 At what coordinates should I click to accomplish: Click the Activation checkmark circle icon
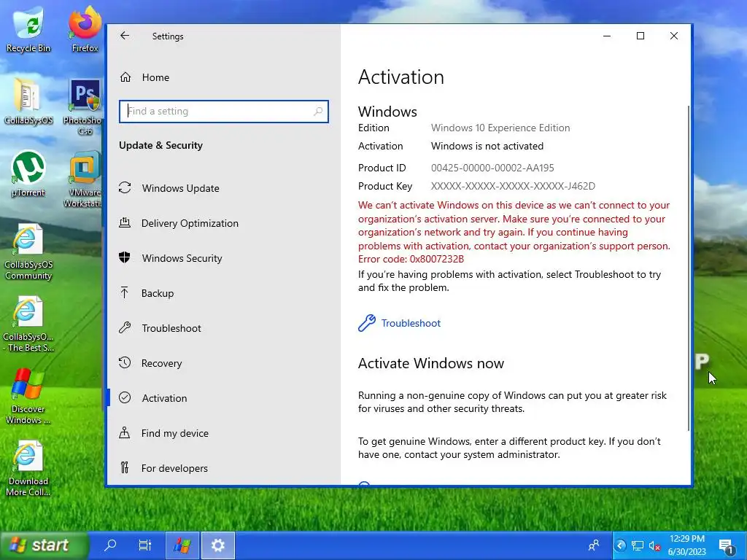[x=125, y=397]
